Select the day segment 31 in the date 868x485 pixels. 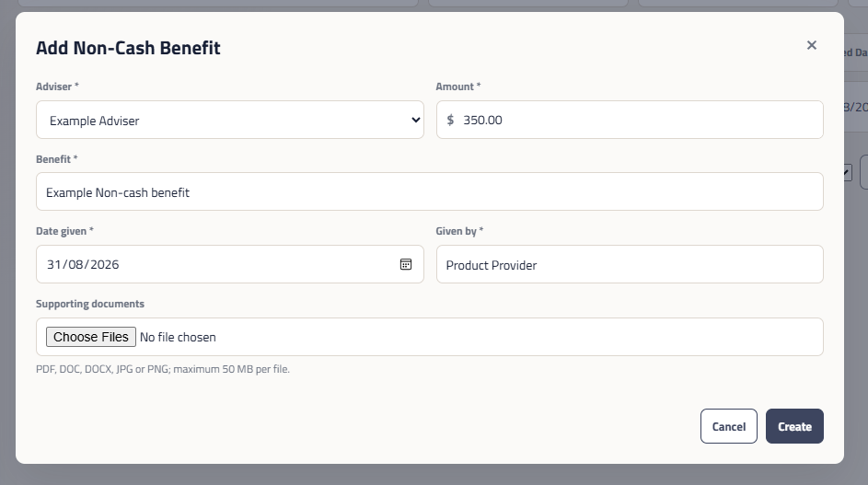point(53,265)
